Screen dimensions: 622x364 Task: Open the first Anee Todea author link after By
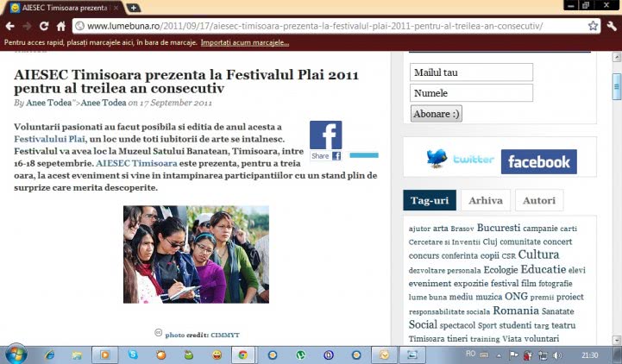48,103
